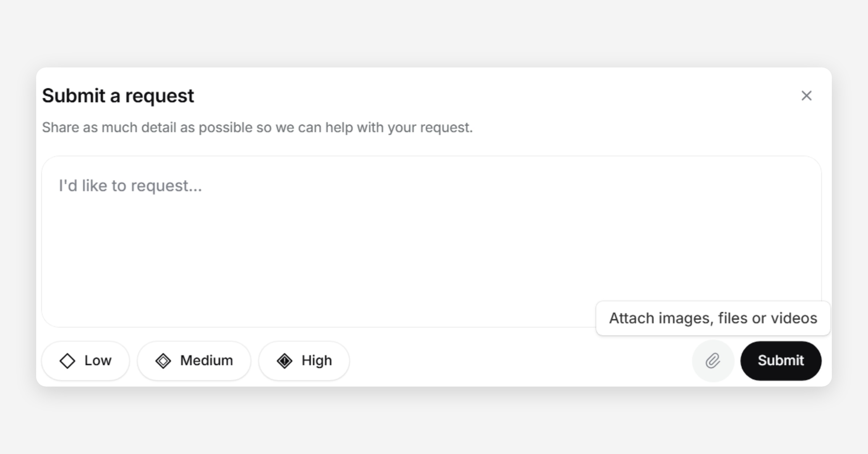Click the "Attach images, files or videos" tooltip
This screenshot has width=868, height=454.
coord(713,318)
